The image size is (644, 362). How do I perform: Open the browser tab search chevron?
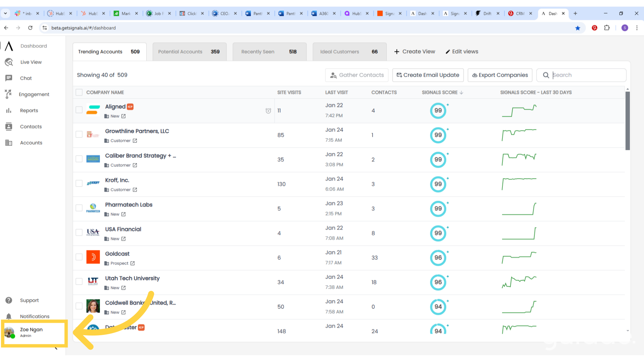(5, 13)
